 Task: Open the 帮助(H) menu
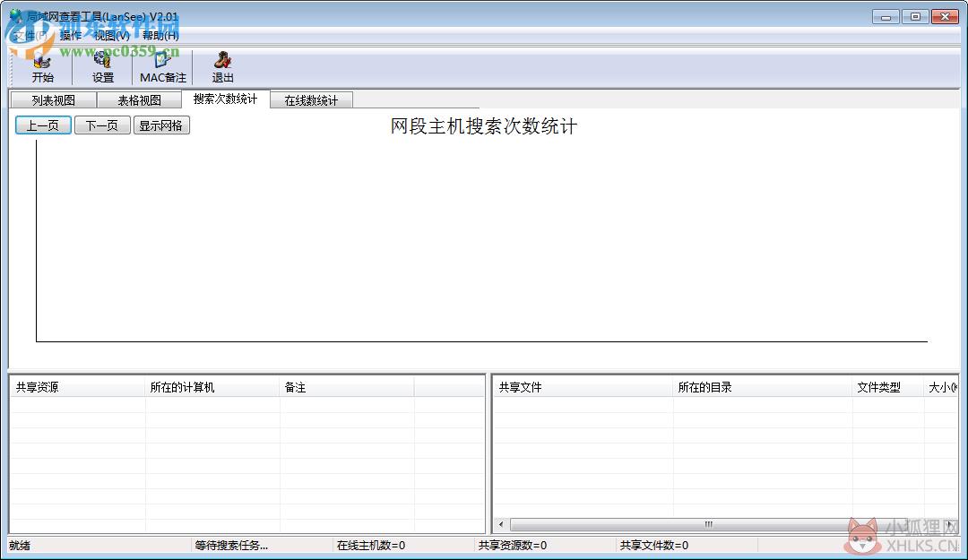[160, 36]
